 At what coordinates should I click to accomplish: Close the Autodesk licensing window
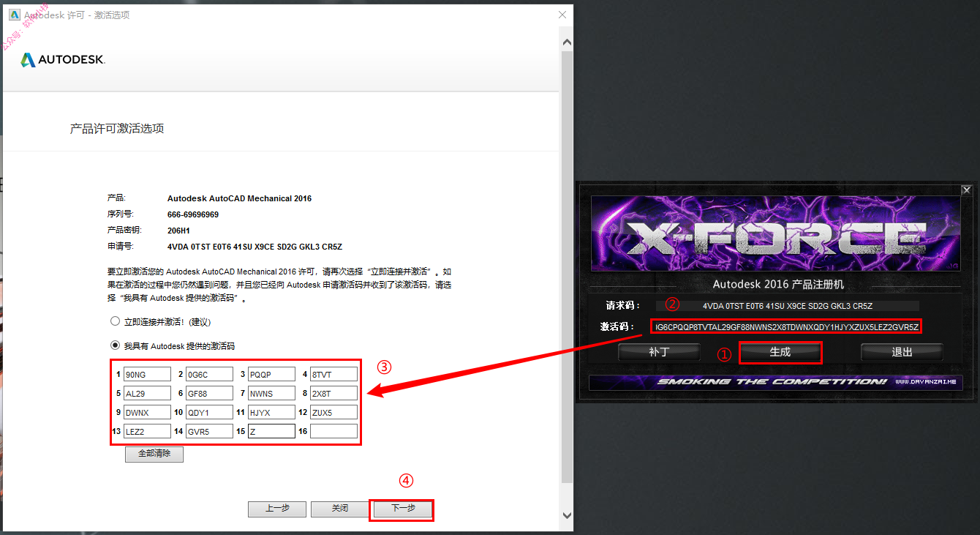(562, 15)
